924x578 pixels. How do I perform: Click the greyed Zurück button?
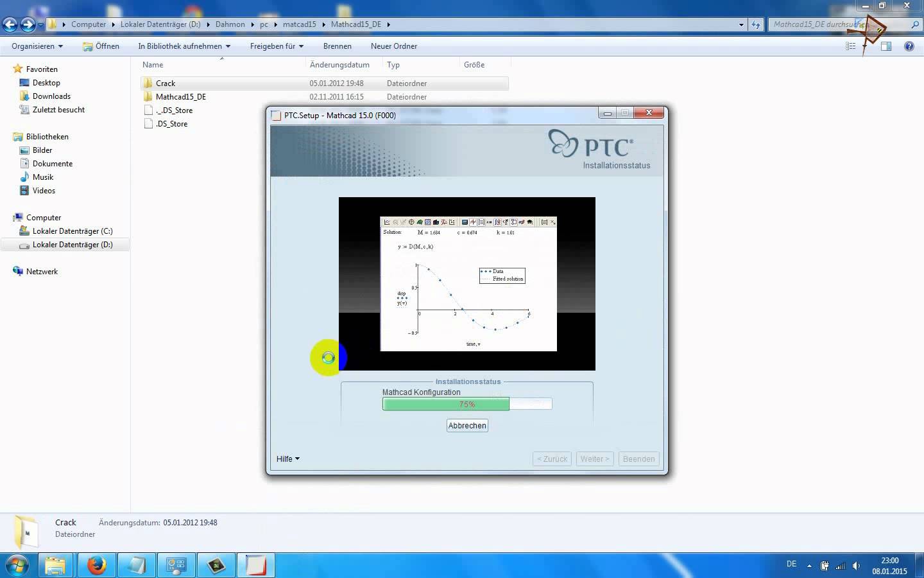[552, 459]
